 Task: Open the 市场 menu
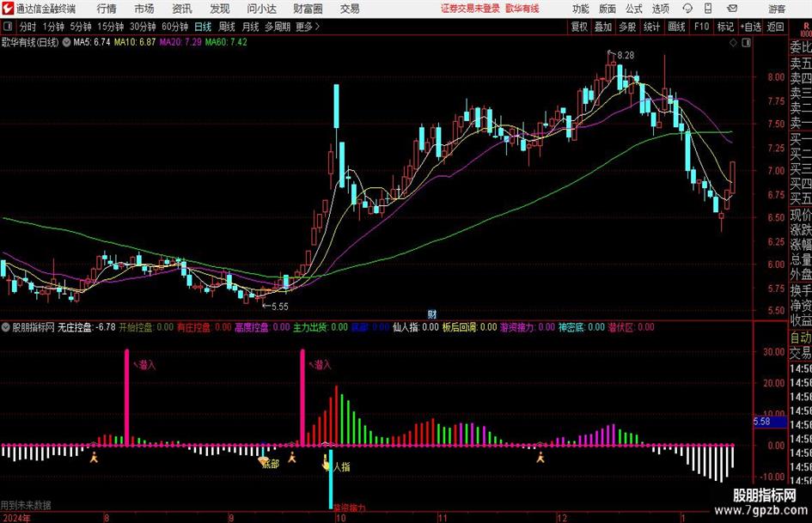coord(144,9)
